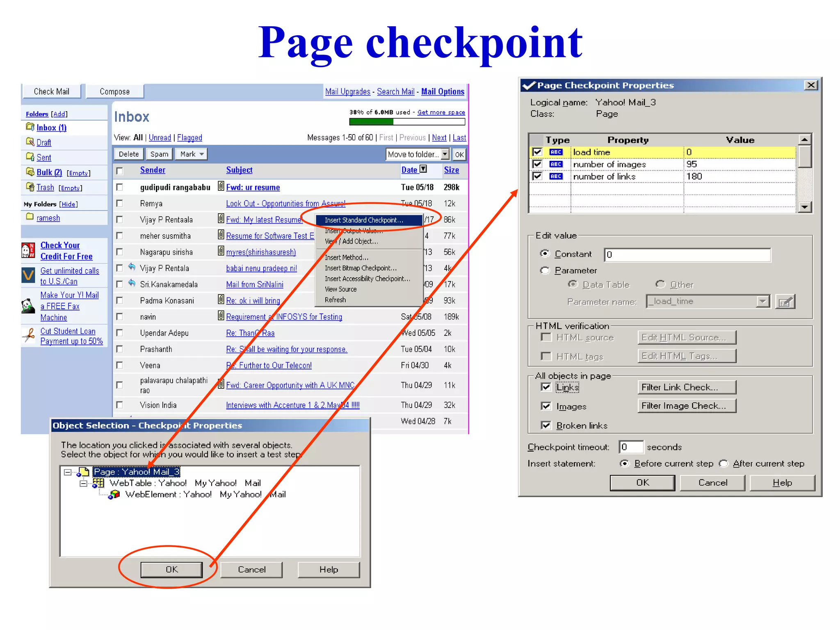Toggle the load time property checkbox
Screen dimensions: 840x630
537,152
